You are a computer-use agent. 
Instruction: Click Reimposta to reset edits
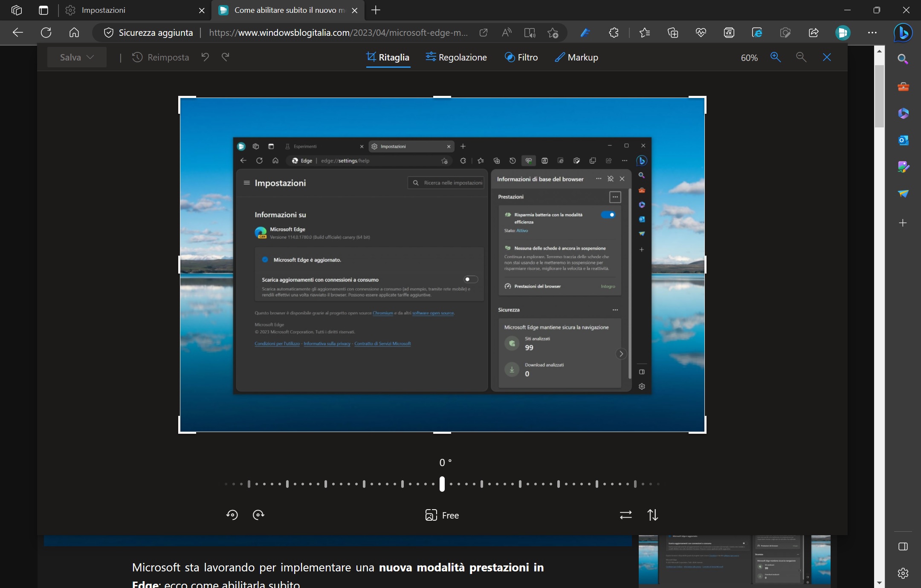(160, 57)
